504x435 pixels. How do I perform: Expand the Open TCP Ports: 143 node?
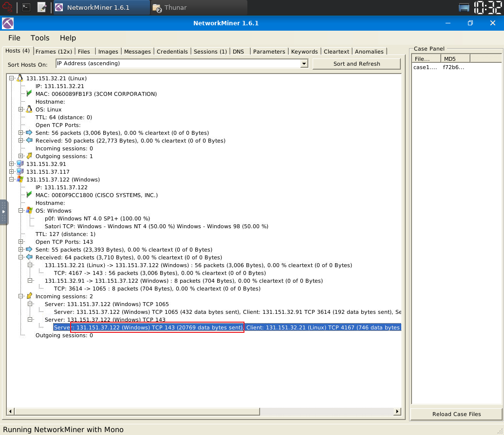21,242
